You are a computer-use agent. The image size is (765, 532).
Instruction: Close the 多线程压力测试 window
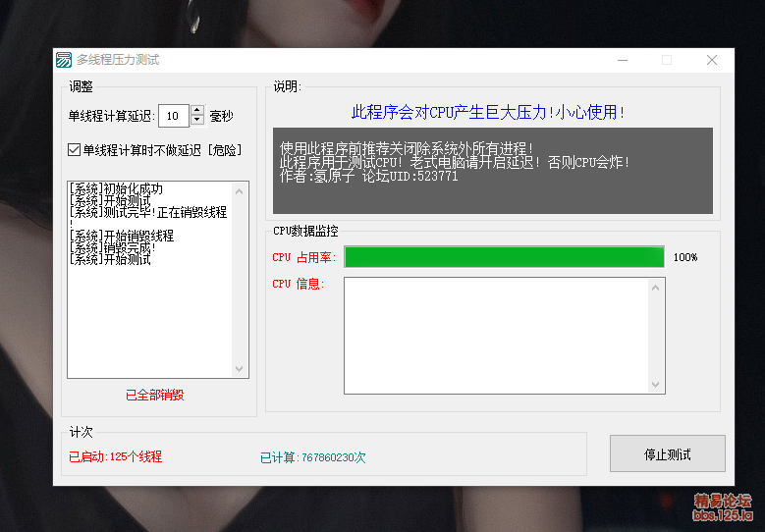point(712,60)
